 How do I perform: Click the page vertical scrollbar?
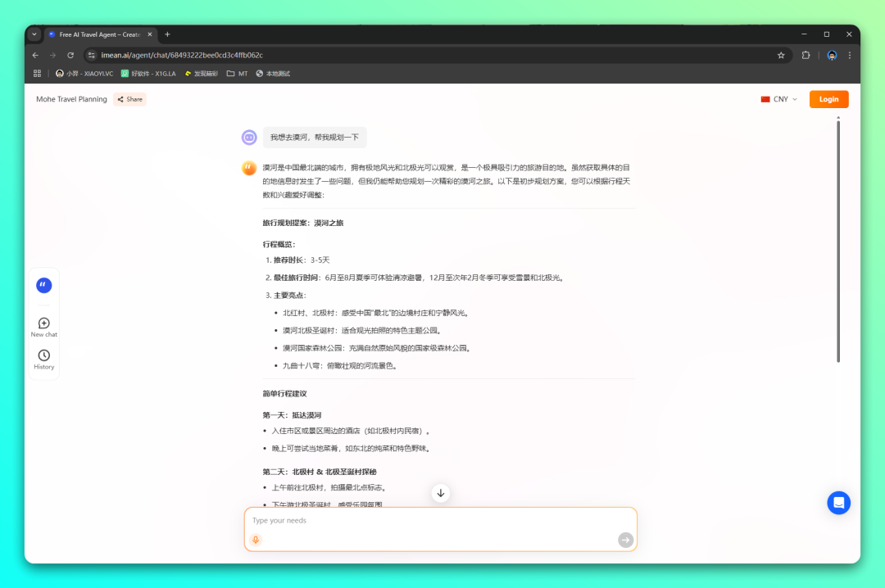coord(837,237)
